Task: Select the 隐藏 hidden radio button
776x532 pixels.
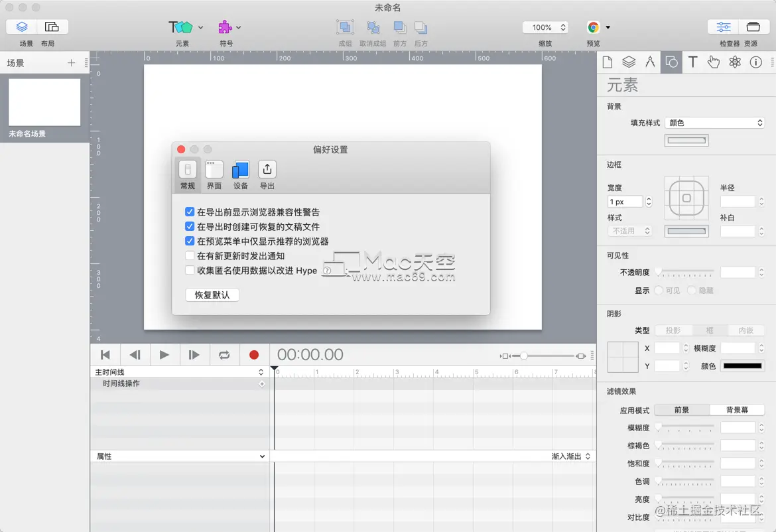Action: [x=692, y=291]
